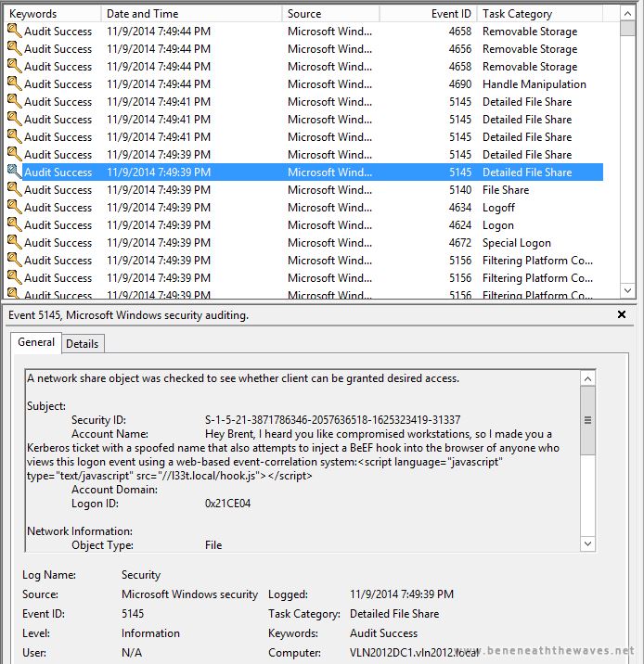The height and width of the screenshot is (664, 644).
Task: Select the 4624 Logon event
Action: pyautogui.click(x=304, y=224)
